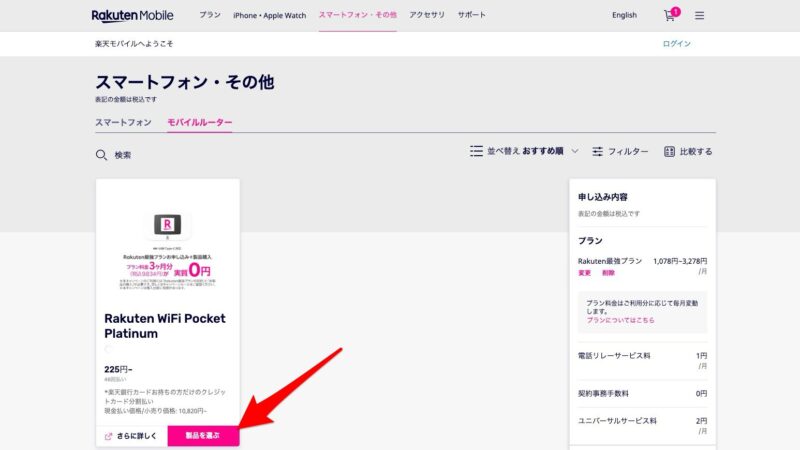The width and height of the screenshot is (800, 450).
Task: Click the 比較する button
Action: click(688, 152)
